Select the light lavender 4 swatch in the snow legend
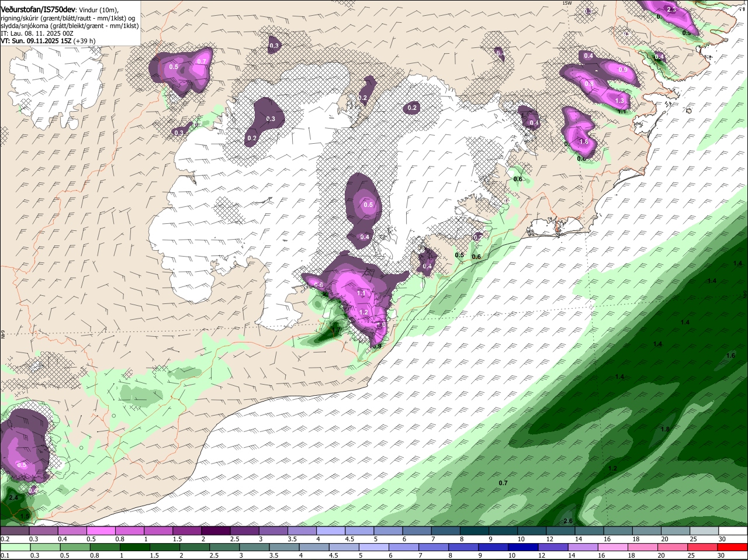The height and width of the screenshot is (560, 748). coord(330,531)
